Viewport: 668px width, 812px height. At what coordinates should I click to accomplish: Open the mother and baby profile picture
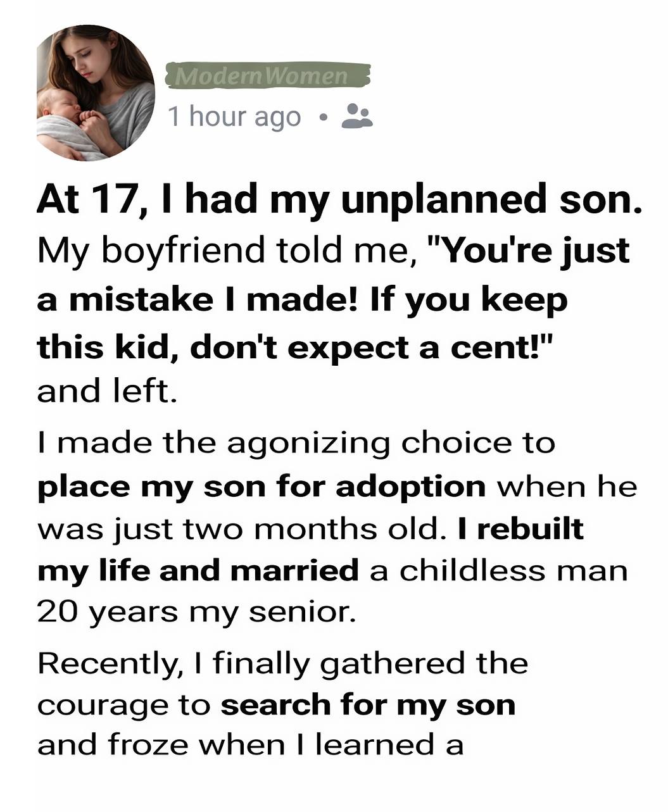click(96, 93)
